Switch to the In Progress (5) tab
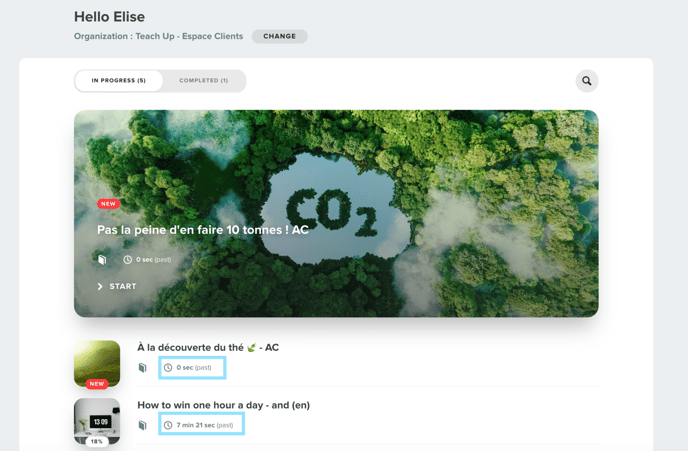This screenshot has height=451, width=688. point(118,81)
